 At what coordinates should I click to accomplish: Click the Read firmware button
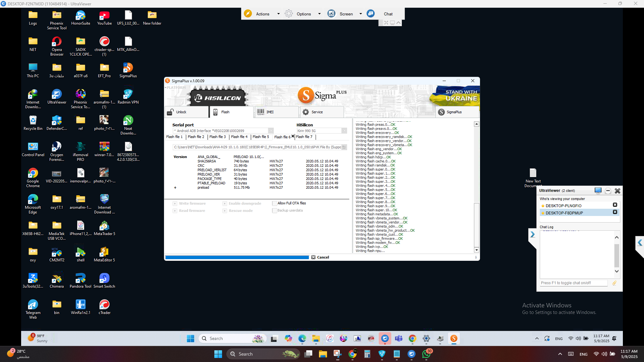pyautogui.click(x=189, y=211)
